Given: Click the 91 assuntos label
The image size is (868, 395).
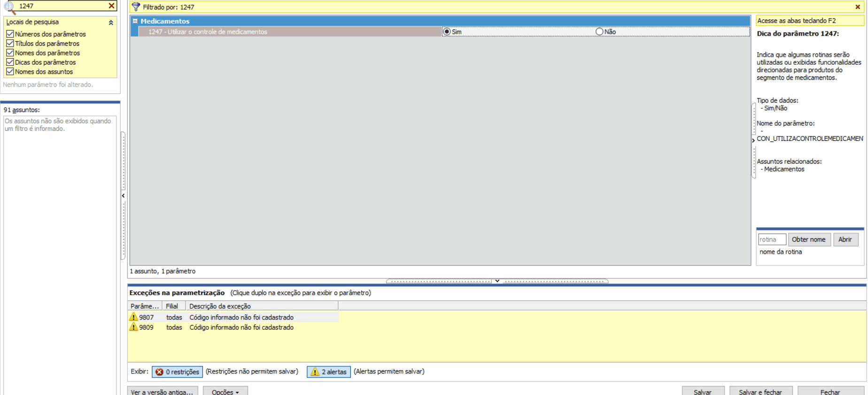Looking at the screenshot, I should [x=22, y=110].
